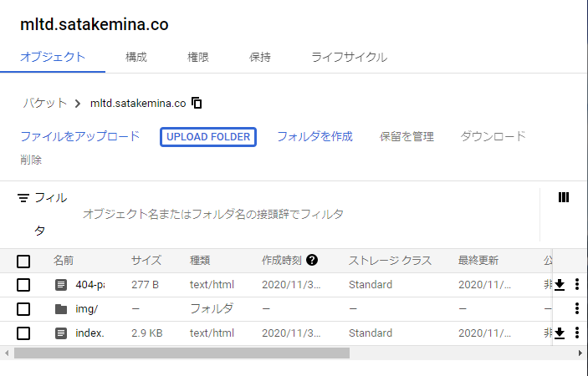Click the フォルダを作成 link

click(314, 136)
